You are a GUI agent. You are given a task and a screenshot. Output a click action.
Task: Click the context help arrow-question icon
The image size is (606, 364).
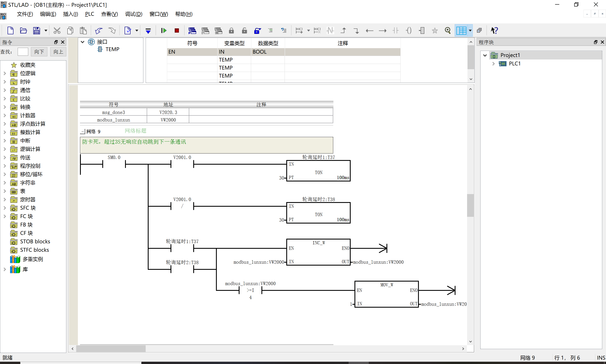[x=494, y=30]
